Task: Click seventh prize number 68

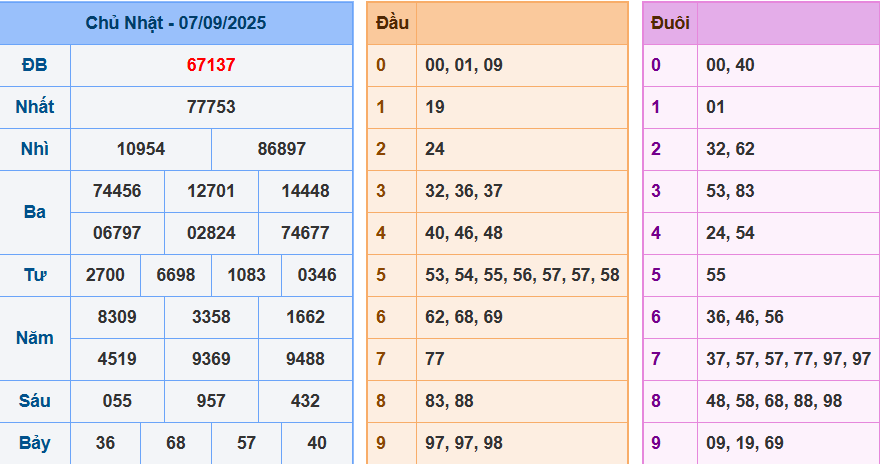Action: (x=176, y=443)
